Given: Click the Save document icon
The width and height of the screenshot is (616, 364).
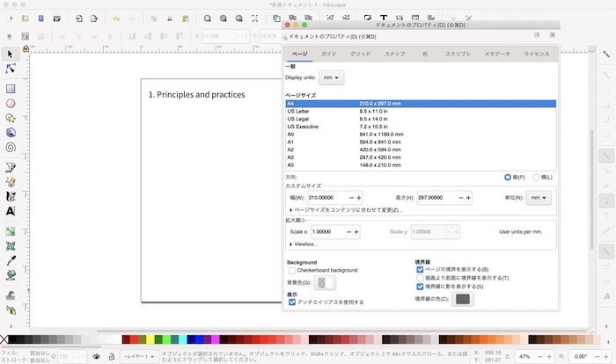Looking at the screenshot, I should [40, 18].
